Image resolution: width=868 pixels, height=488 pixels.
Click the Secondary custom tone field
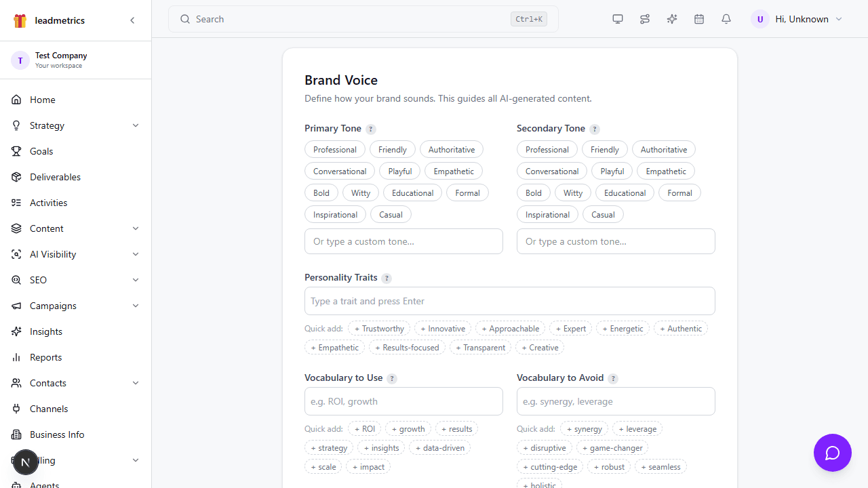(x=616, y=241)
